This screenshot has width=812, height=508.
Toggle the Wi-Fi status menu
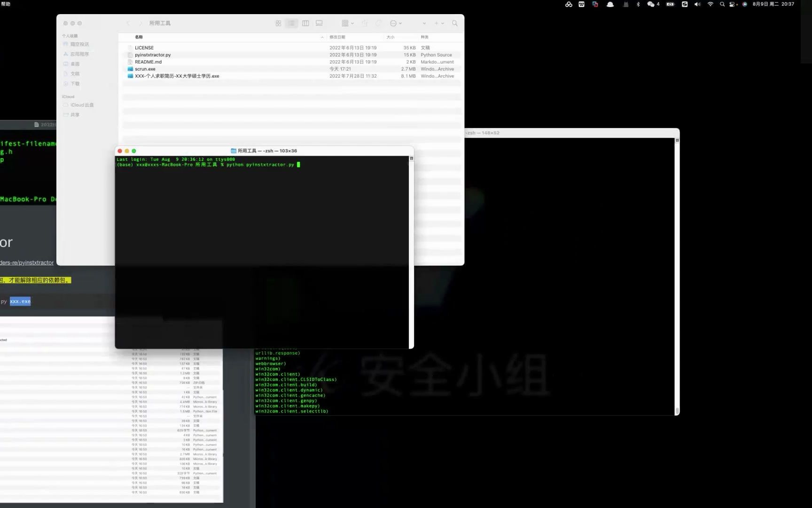[x=710, y=4]
